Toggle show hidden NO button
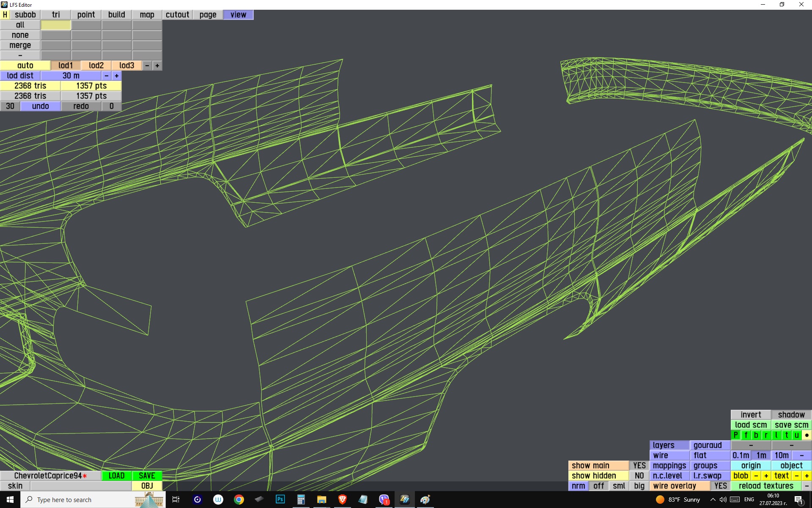This screenshot has width=812, height=508. (x=639, y=476)
